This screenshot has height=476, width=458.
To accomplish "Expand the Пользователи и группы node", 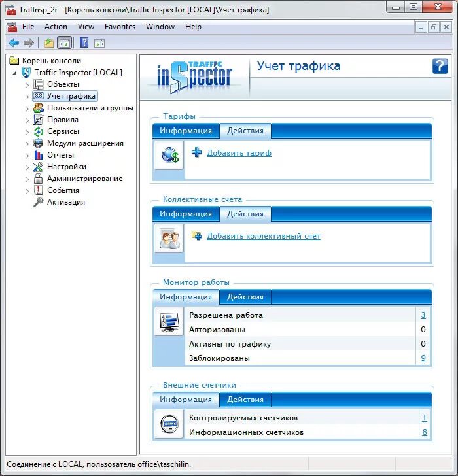I will 27,109.
